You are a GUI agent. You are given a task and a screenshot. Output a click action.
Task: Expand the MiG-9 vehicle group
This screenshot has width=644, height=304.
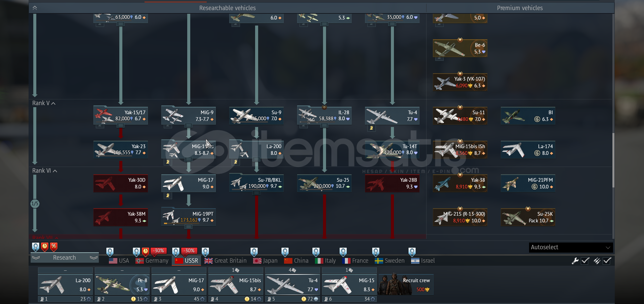(189, 126)
